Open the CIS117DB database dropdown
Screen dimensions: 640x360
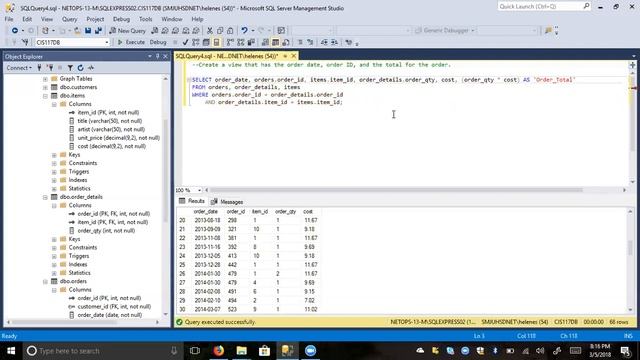[107, 42]
